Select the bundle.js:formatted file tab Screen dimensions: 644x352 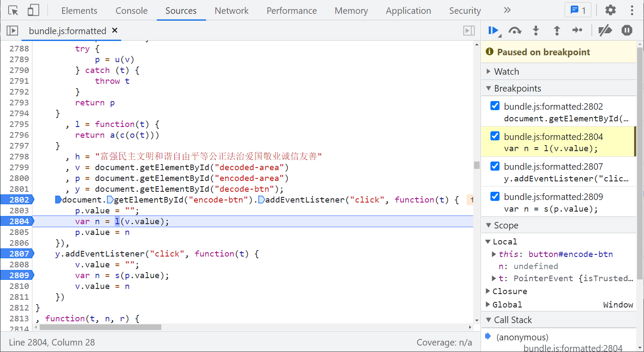68,31
